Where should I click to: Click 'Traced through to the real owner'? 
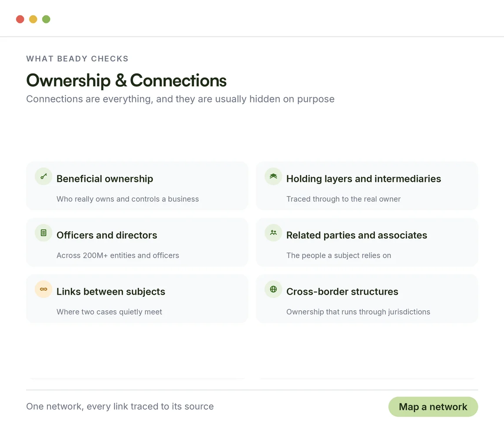point(343,199)
